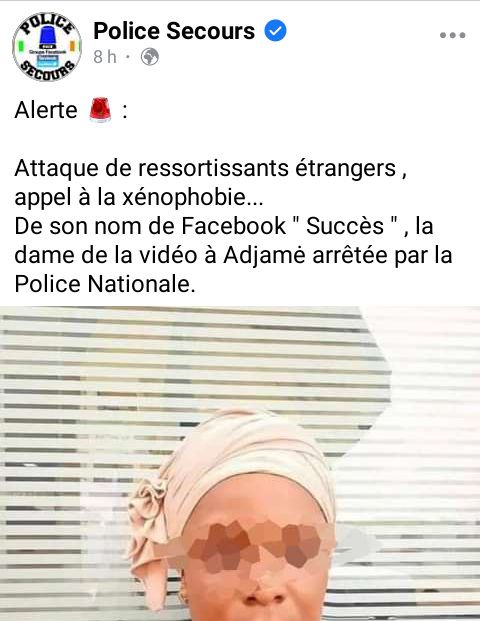Viewport: 480px width, 621px height.
Task: Click the red siren emoji after Alerte
Action: tap(100, 110)
